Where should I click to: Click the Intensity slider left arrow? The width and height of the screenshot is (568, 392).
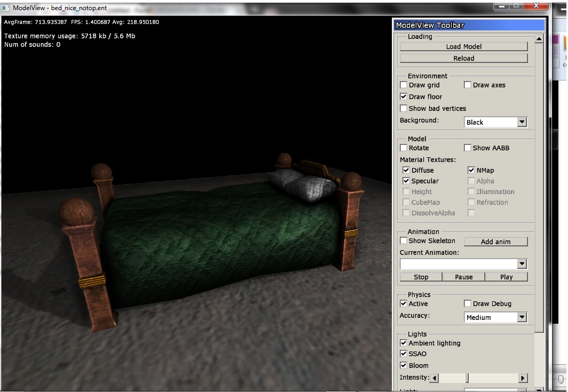coord(435,378)
